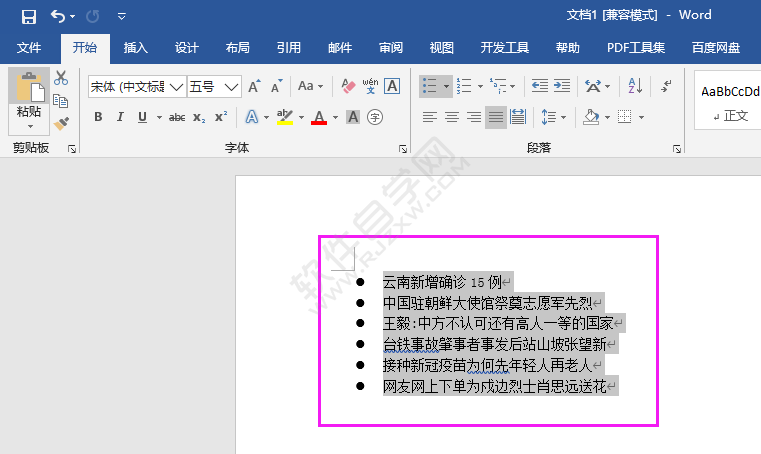The image size is (761, 454).
Task: Apply text effects with blue A icon
Action: [252, 117]
